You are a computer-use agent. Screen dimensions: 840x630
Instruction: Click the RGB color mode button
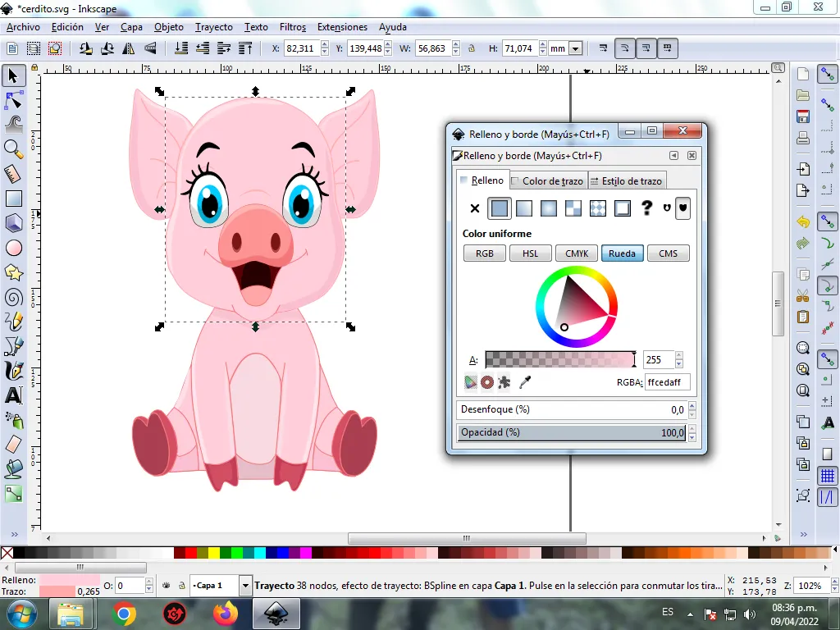[x=485, y=253]
